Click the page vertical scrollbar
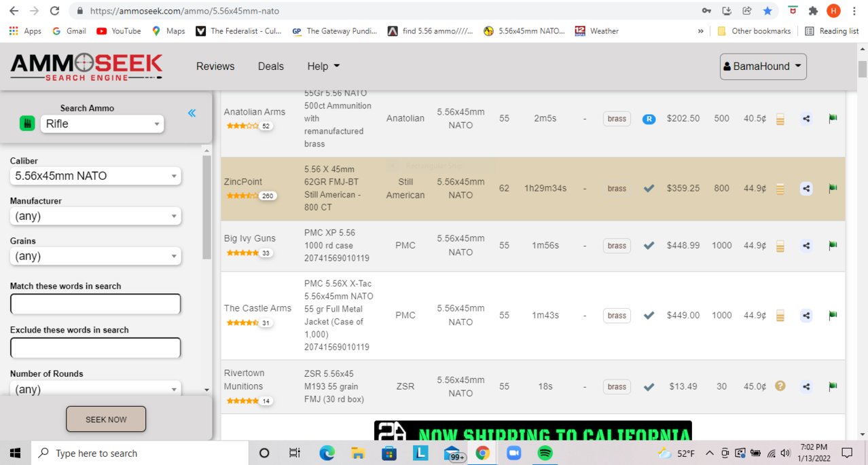 [863, 69]
